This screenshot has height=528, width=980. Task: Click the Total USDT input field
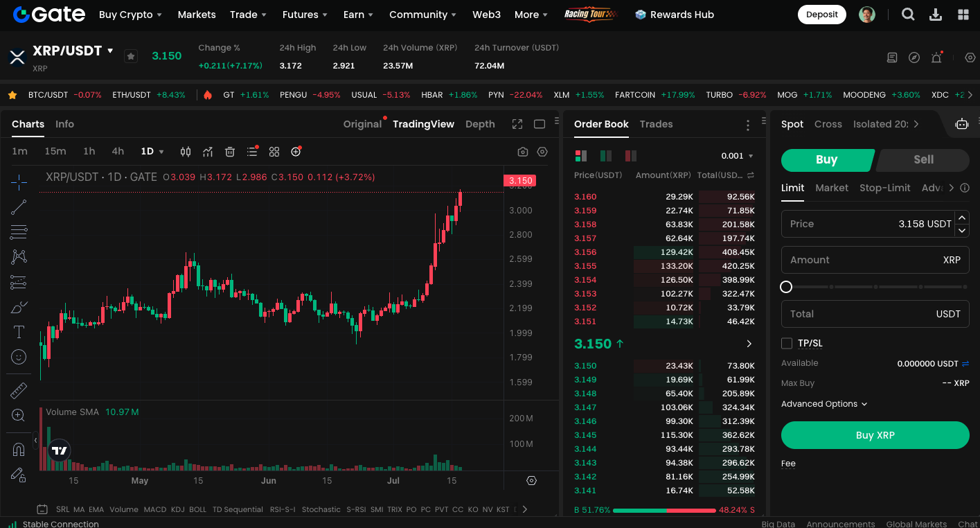click(x=875, y=314)
